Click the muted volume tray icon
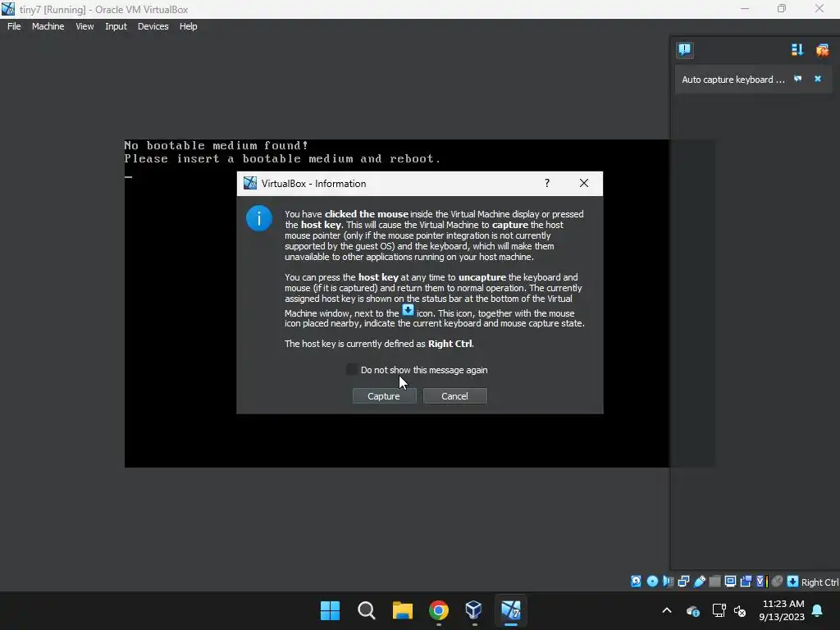 pos(740,610)
